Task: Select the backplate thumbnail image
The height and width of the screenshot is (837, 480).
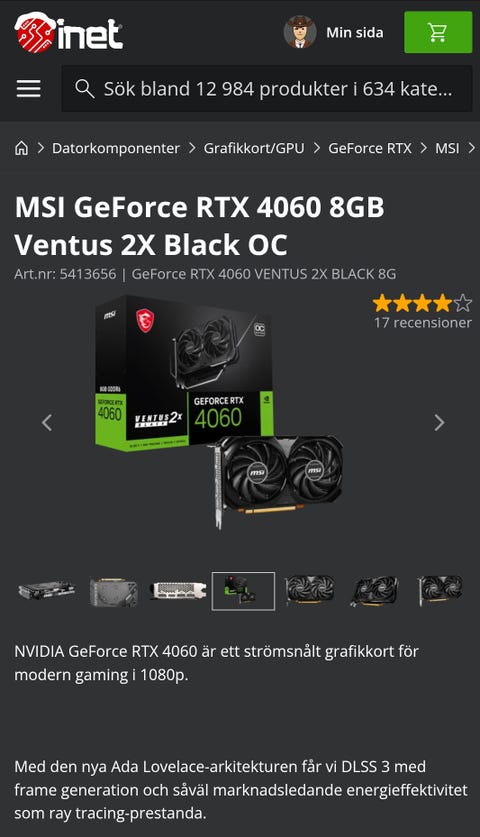Action: [x=113, y=591]
